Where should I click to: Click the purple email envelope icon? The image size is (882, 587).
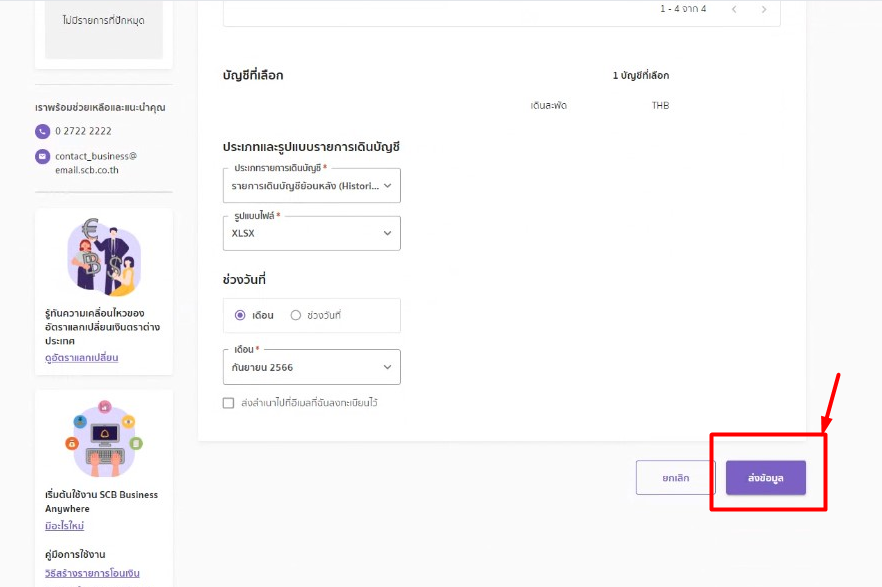(x=43, y=156)
